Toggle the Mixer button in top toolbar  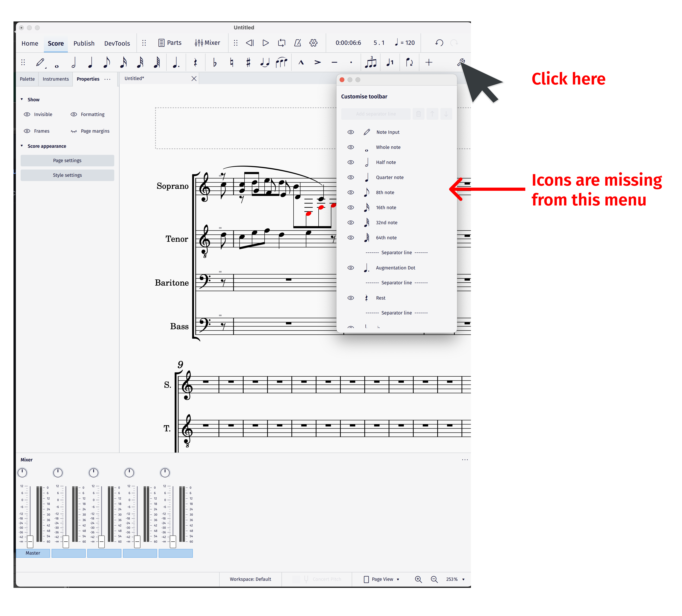click(207, 43)
